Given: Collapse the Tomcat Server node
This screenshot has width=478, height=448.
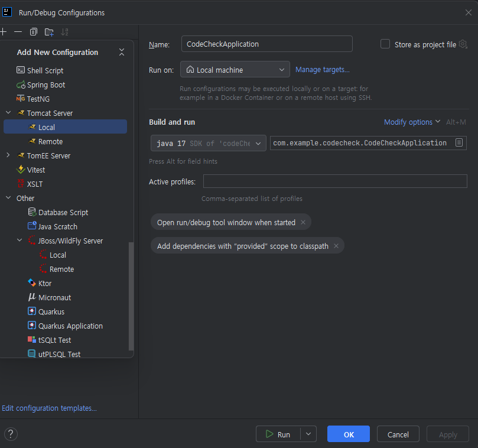Looking at the screenshot, I should coord(8,113).
